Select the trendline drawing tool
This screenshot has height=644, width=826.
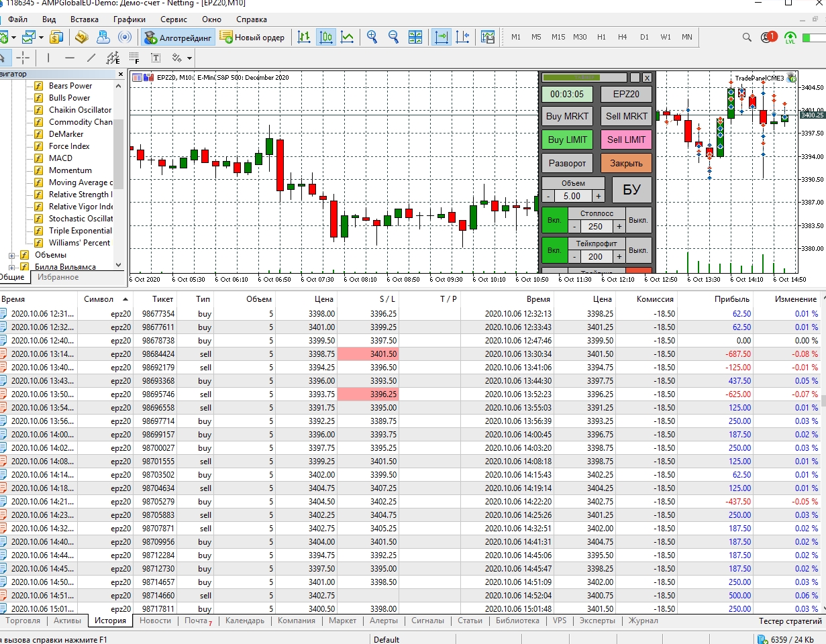[91, 58]
